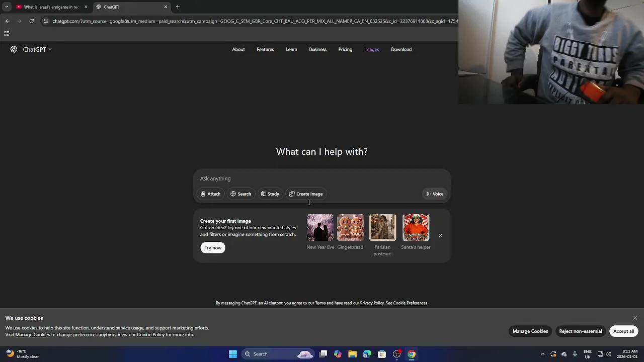
Task: Dismiss the Create your first image card
Action: pyautogui.click(x=440, y=236)
